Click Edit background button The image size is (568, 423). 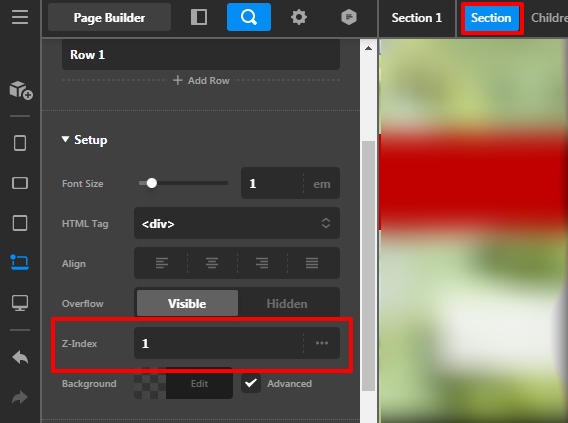click(x=199, y=384)
